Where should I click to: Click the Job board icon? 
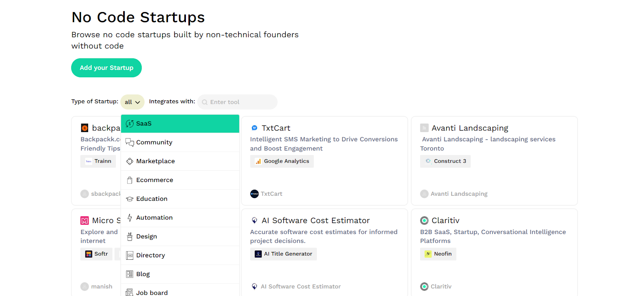(x=130, y=292)
